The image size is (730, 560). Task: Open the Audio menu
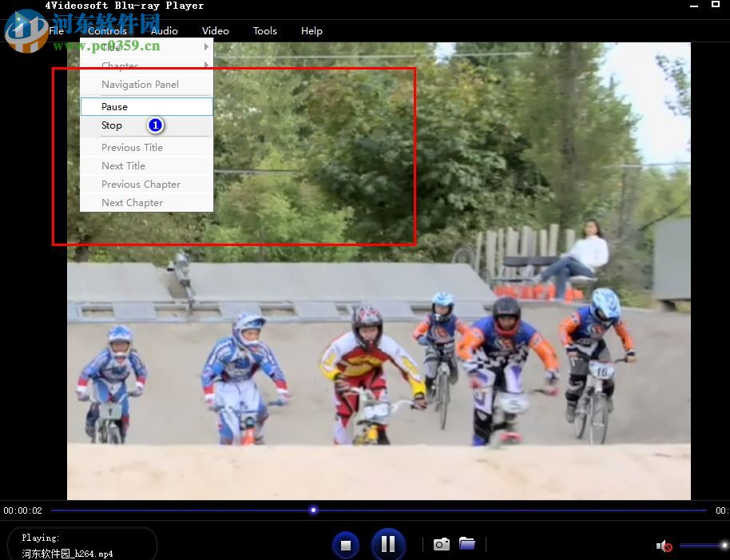164,30
